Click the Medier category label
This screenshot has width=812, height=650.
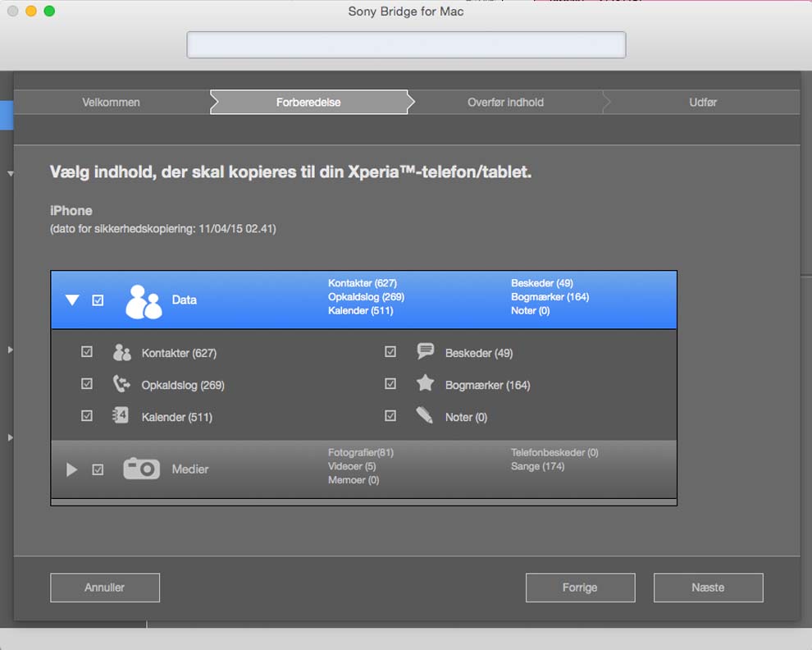190,469
